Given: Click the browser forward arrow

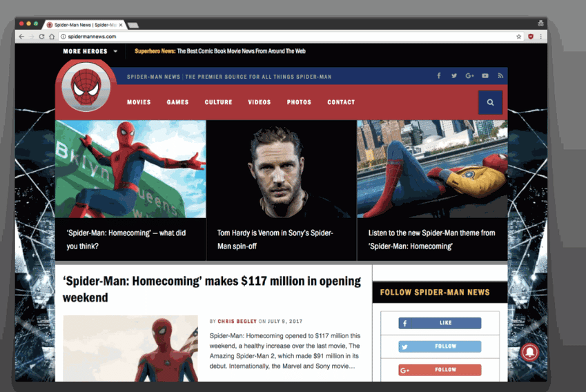Looking at the screenshot, I should (x=31, y=37).
